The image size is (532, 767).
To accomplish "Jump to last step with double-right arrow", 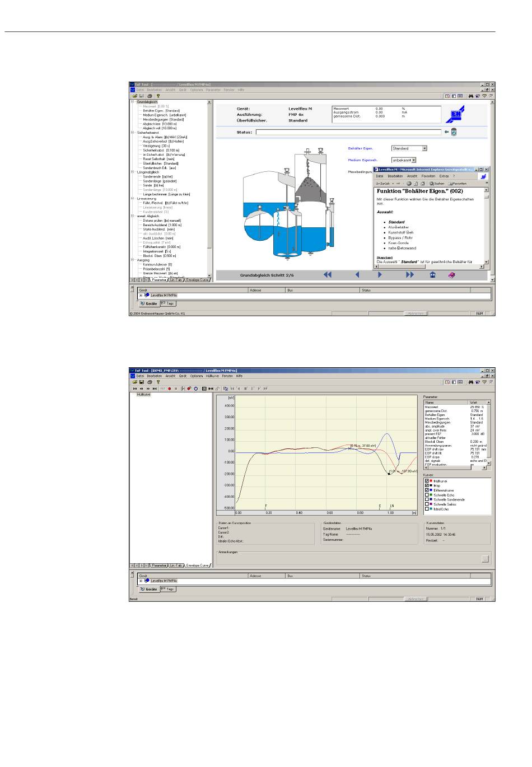I will (x=410, y=275).
